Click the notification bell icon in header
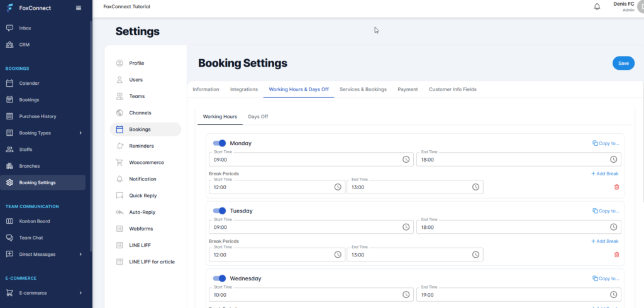This screenshot has width=644, height=308. 597,7
